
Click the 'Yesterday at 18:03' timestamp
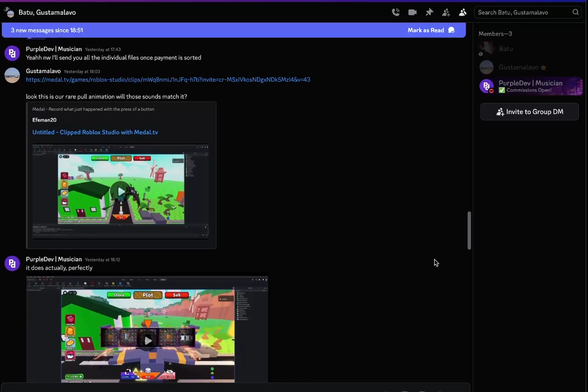tap(82, 72)
